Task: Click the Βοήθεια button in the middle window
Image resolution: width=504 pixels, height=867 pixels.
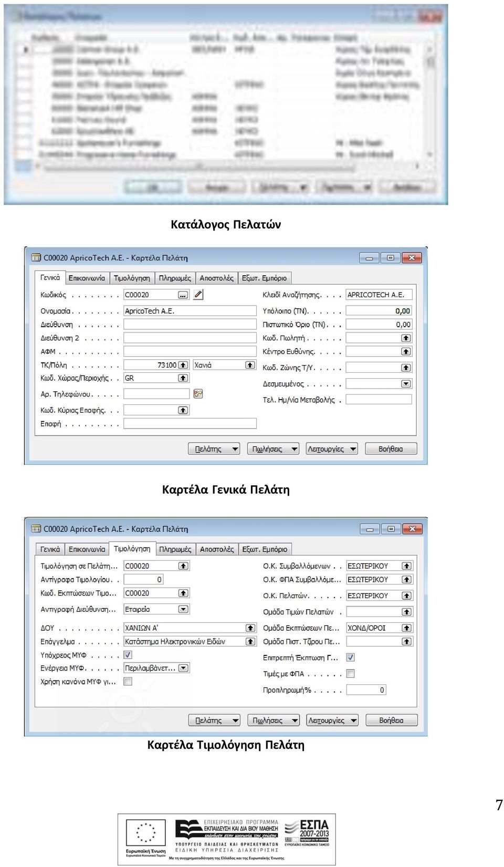Action: (x=391, y=449)
